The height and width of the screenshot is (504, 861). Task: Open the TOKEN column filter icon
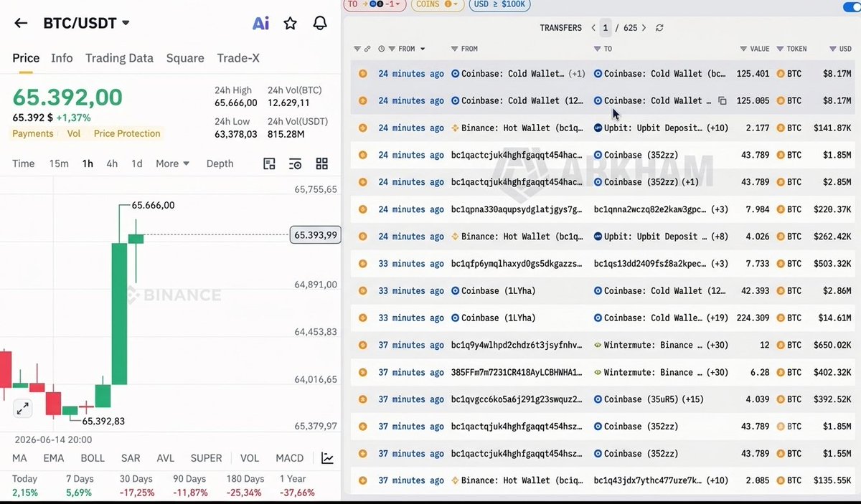tap(780, 49)
